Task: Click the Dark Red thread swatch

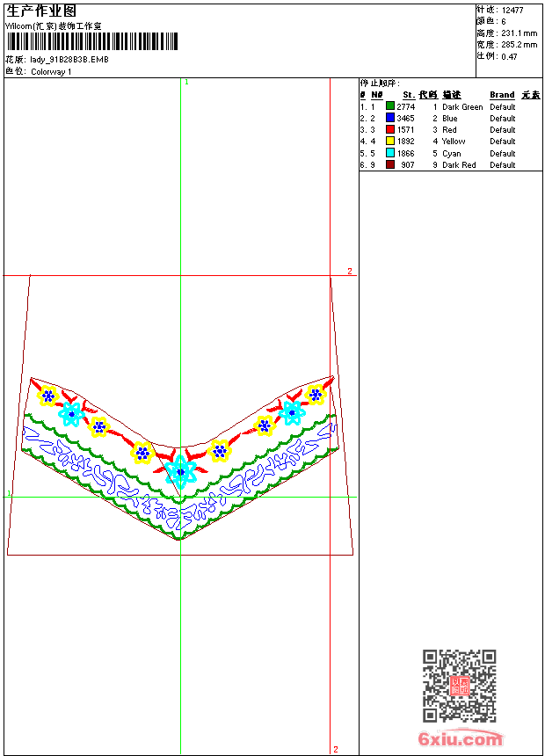Action: coord(390,164)
